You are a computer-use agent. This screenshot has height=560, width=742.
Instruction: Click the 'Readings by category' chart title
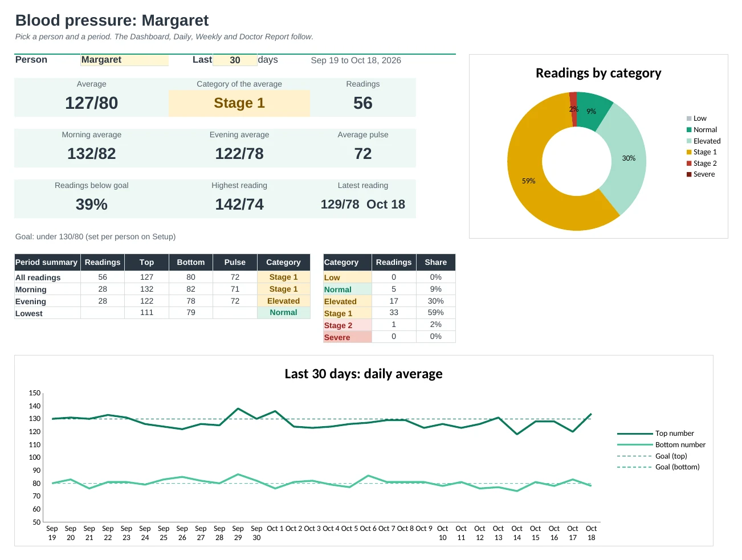click(598, 73)
